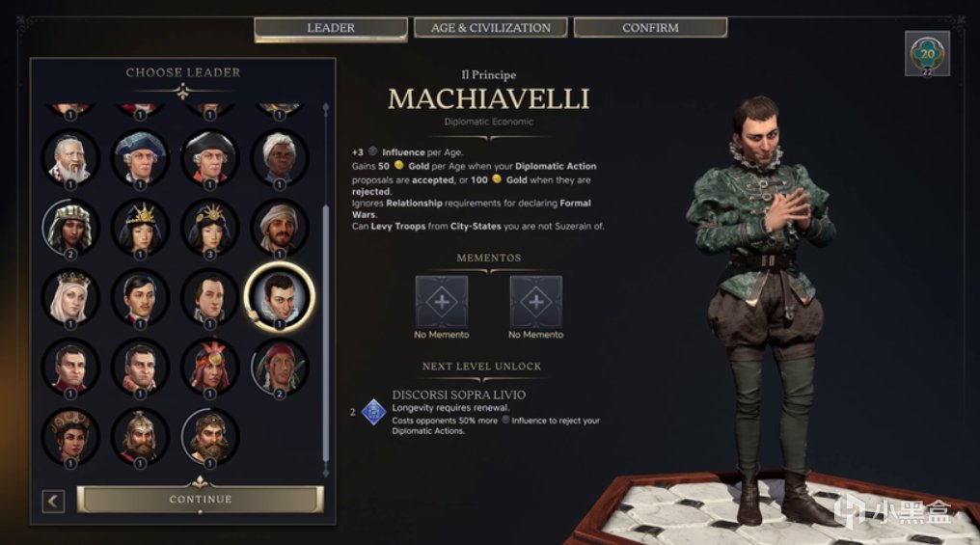Open the player level 20 badge

tap(928, 54)
